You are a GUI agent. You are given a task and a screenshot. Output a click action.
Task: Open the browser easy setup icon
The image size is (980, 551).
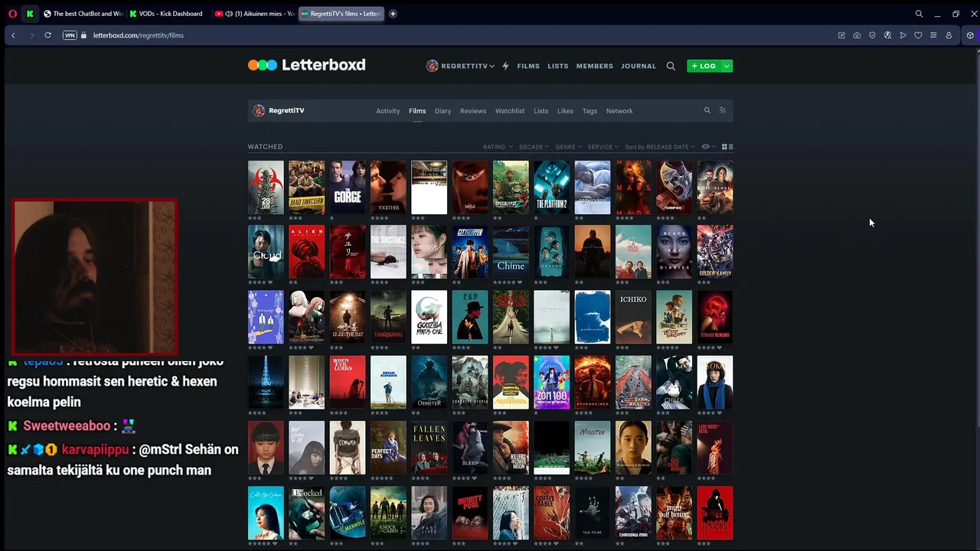(x=933, y=35)
